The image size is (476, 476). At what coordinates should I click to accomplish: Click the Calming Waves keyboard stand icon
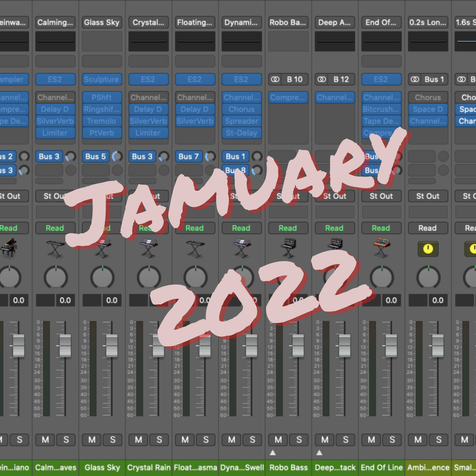(x=55, y=249)
